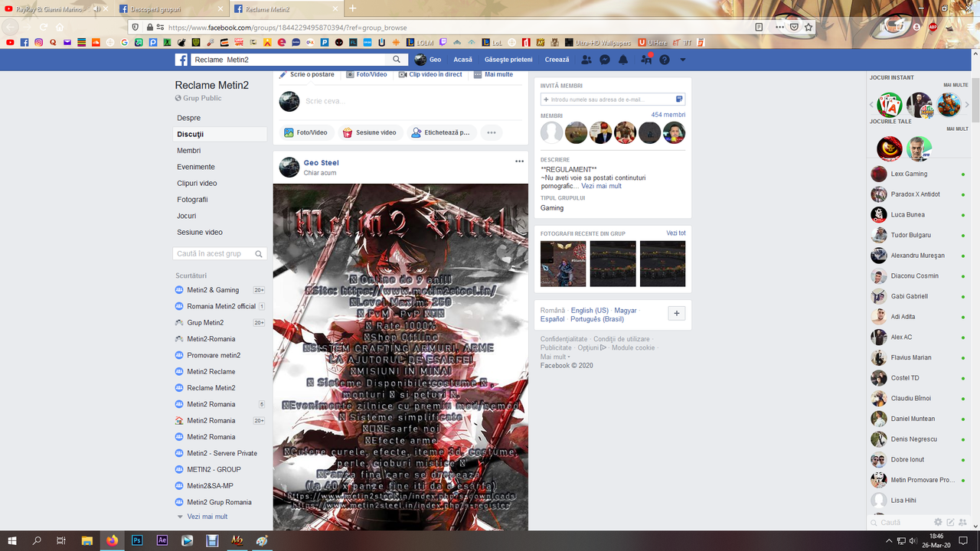The width and height of the screenshot is (980, 551).
Task: Switch language to English (US)
Action: [x=590, y=311]
